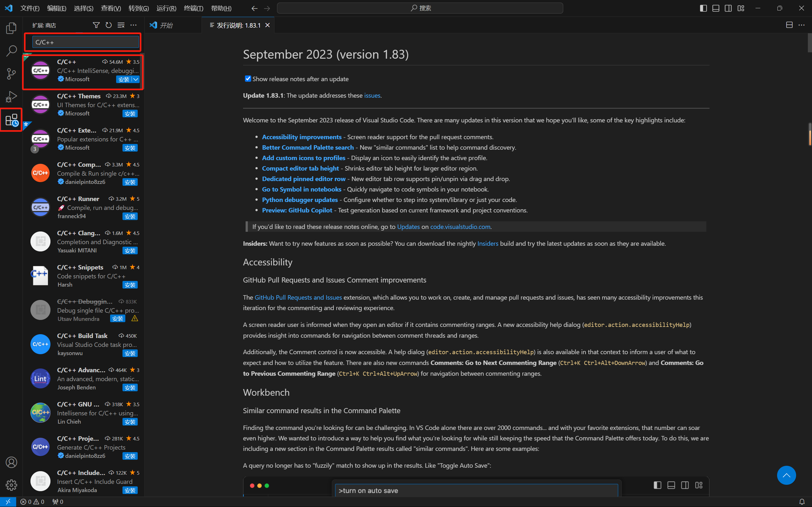
Task: Click the extension search input field
Action: pyautogui.click(x=85, y=42)
